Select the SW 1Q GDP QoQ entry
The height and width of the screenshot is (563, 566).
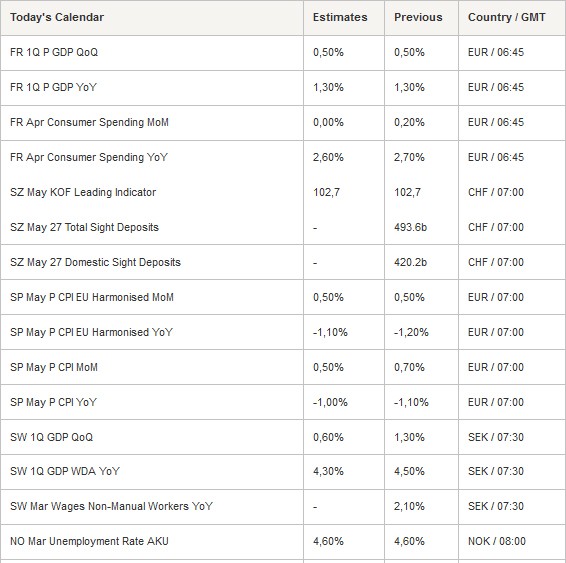pos(51,437)
